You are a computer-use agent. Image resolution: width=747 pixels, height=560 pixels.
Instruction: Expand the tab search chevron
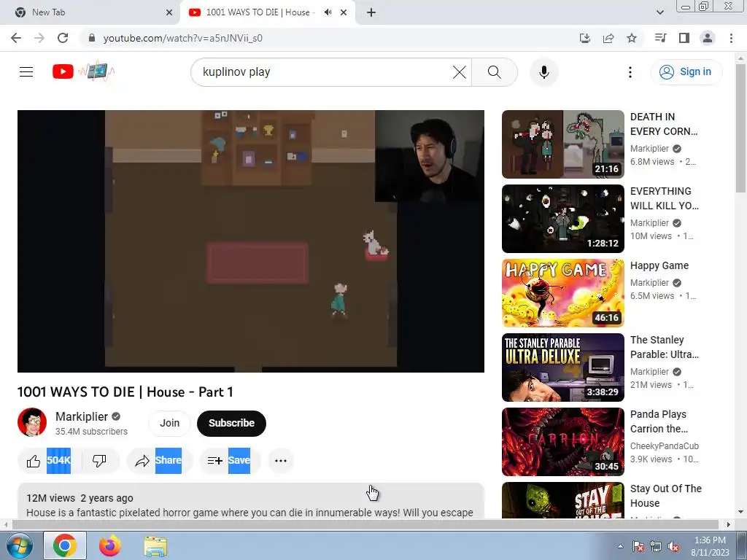tap(659, 13)
